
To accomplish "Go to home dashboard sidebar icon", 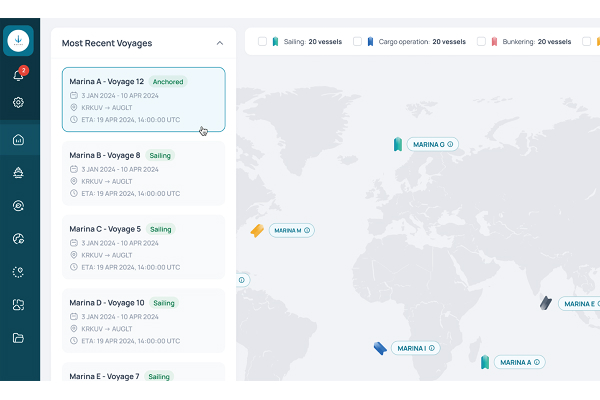I will point(19,140).
